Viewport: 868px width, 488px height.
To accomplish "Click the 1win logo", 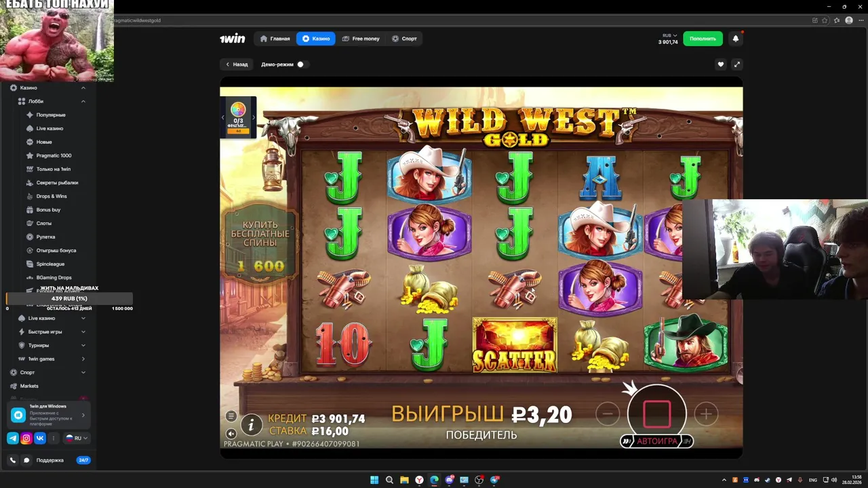I will (232, 39).
